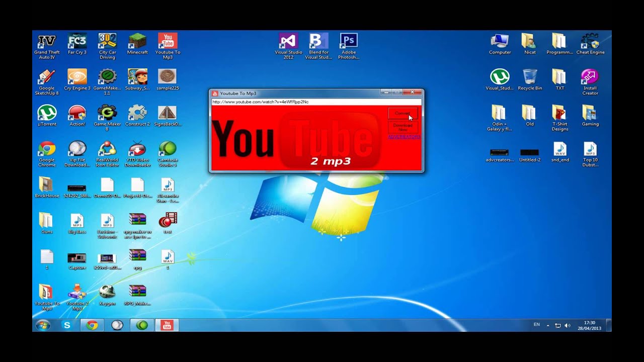Select the Gaming folder
The height and width of the screenshot is (362, 644).
(x=590, y=116)
